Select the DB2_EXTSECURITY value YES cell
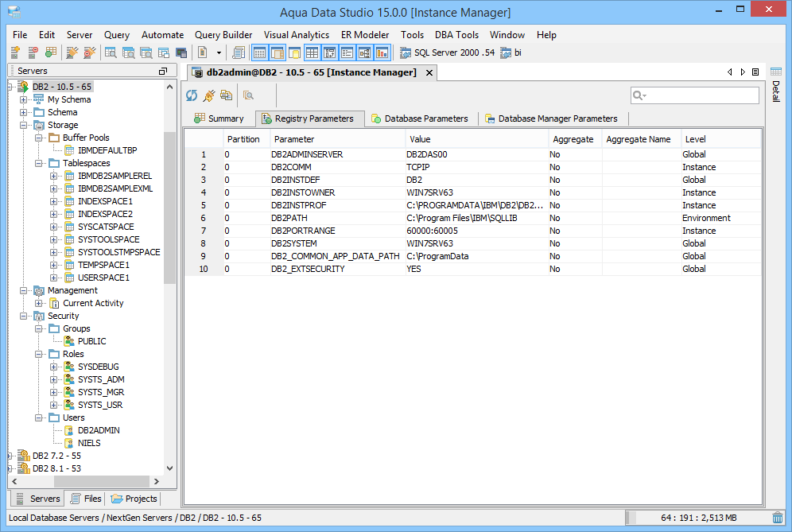Viewport: 792px width, 532px height. click(476, 269)
